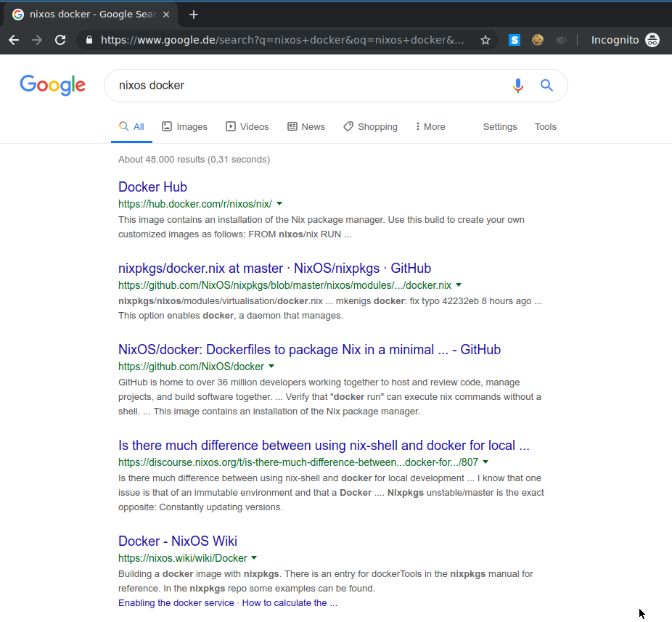Open the More search categories menu
Viewport: 672px width, 622px height.
(430, 126)
